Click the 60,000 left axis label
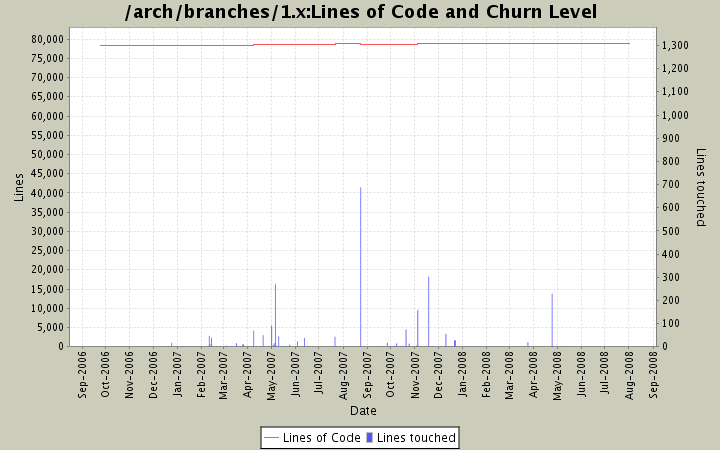Screen dimensions: 720x450 [47, 116]
